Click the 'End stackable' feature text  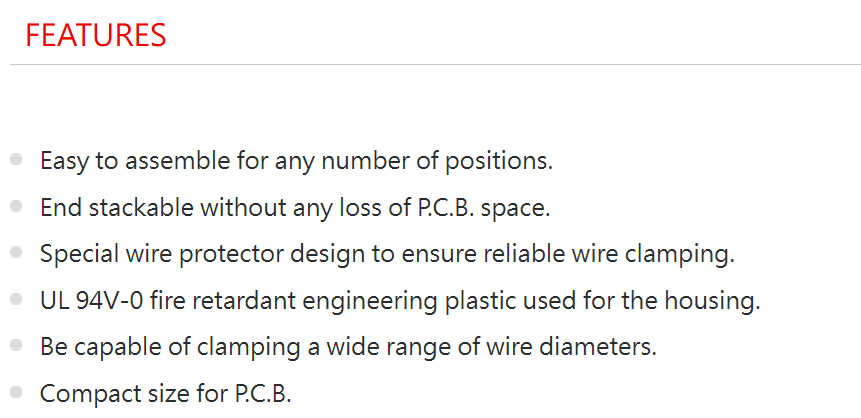(x=295, y=208)
